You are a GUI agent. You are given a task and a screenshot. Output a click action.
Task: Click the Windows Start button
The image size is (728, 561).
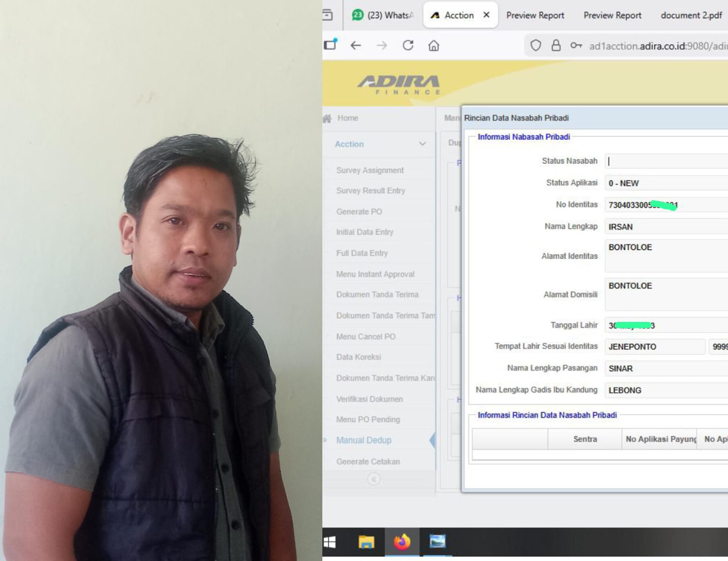point(330,542)
